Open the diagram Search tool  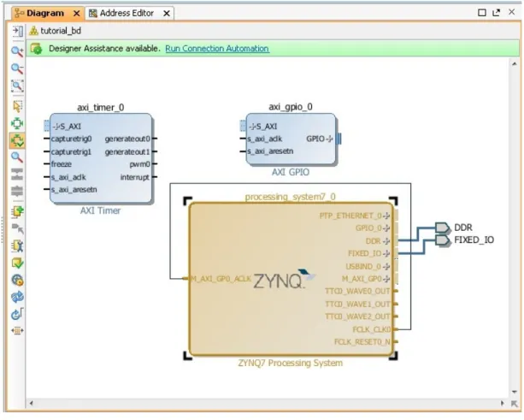point(17,157)
